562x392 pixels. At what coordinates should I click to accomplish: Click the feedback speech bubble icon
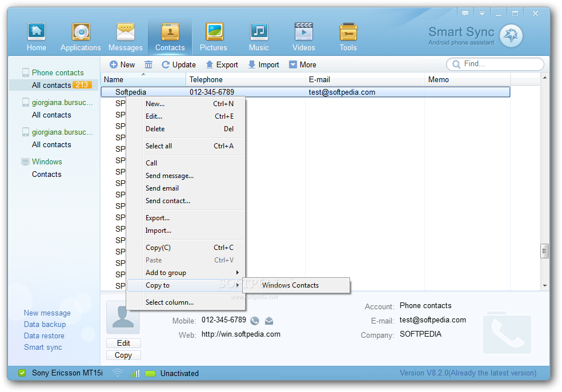click(x=465, y=13)
